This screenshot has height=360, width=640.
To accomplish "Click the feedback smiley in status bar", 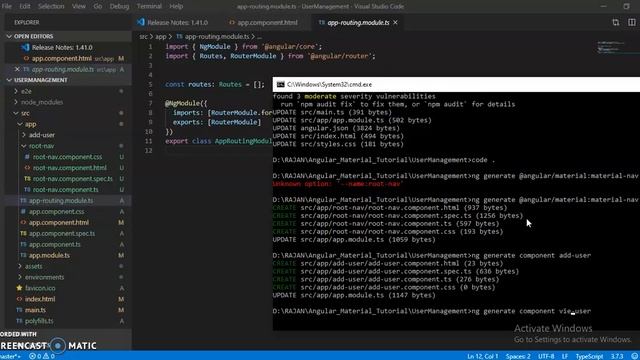I will click(634, 356).
